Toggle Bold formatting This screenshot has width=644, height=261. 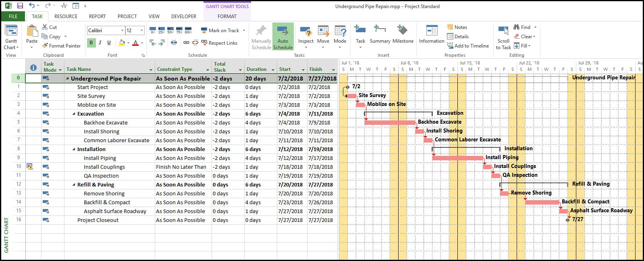click(91, 43)
